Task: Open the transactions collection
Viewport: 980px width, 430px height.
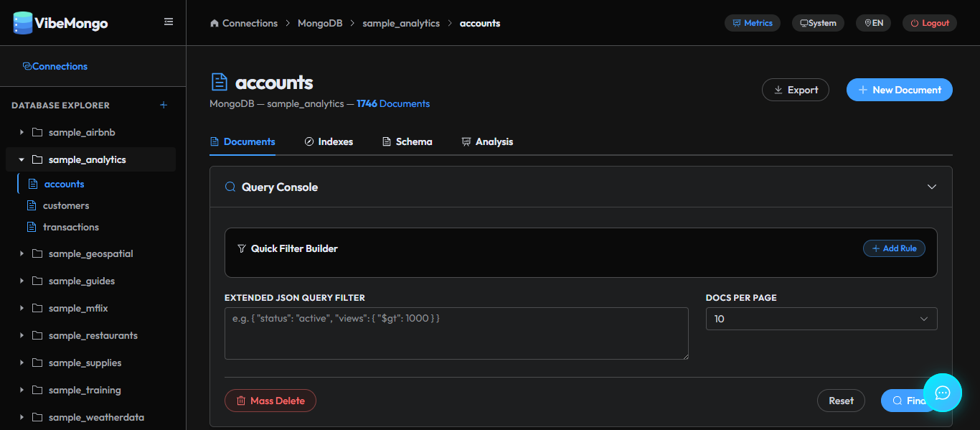Action: [x=71, y=227]
